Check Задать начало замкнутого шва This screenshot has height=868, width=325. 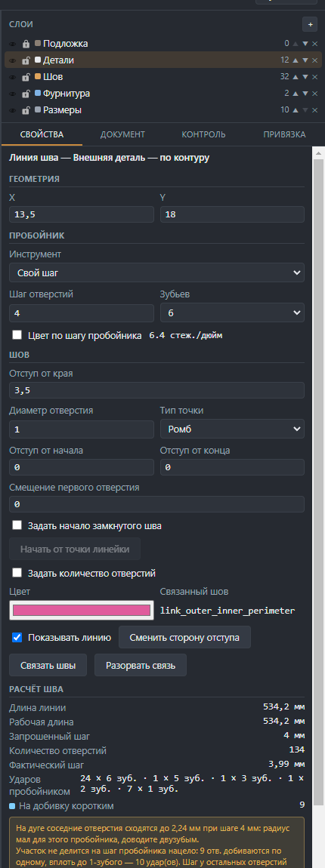coord(17,525)
